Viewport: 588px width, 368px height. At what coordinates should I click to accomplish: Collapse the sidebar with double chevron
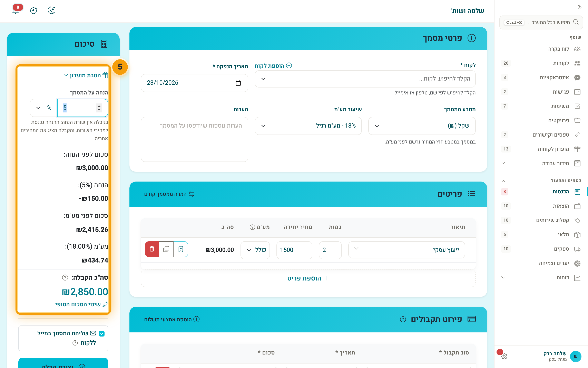pos(579,7)
